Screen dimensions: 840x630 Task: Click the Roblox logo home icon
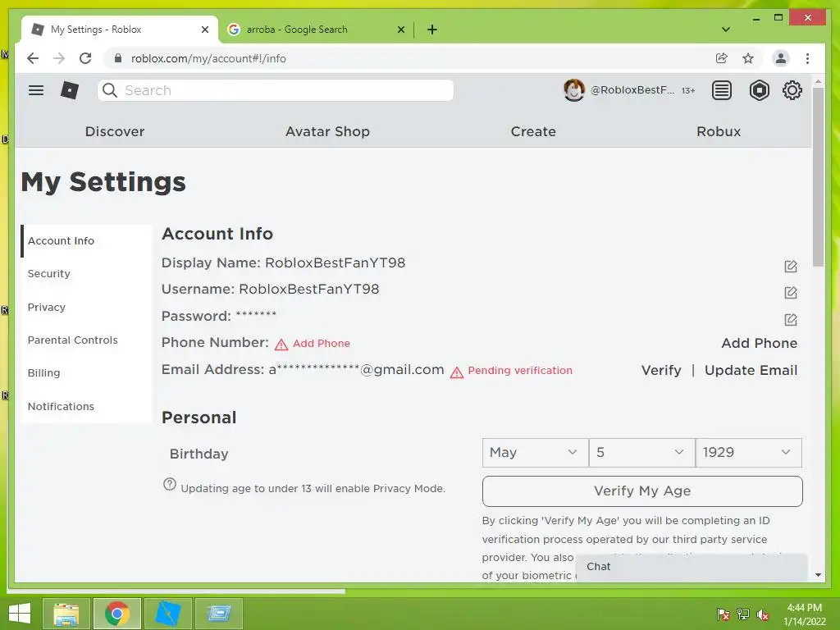70,90
